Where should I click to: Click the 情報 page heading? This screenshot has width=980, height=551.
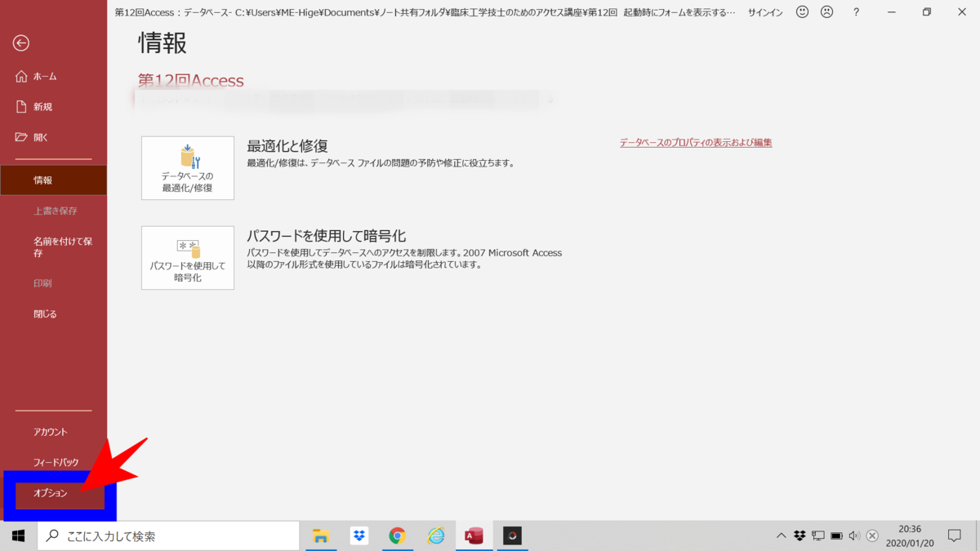pos(163,42)
